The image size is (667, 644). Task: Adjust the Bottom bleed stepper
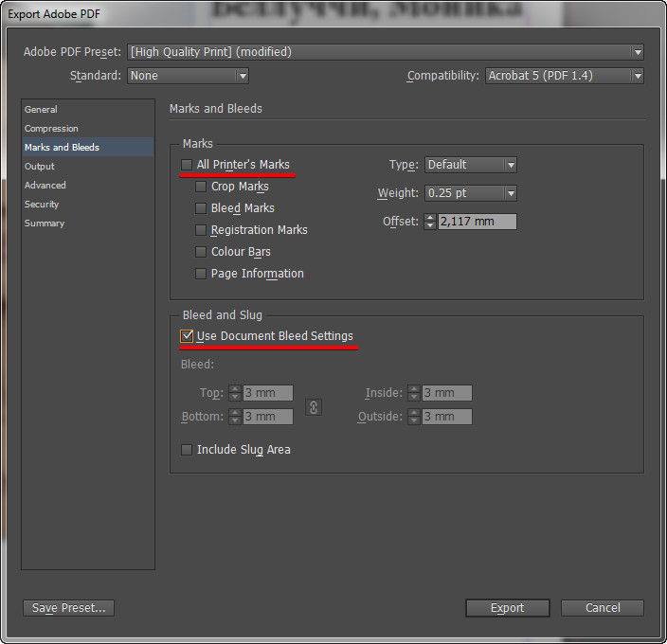tap(235, 417)
